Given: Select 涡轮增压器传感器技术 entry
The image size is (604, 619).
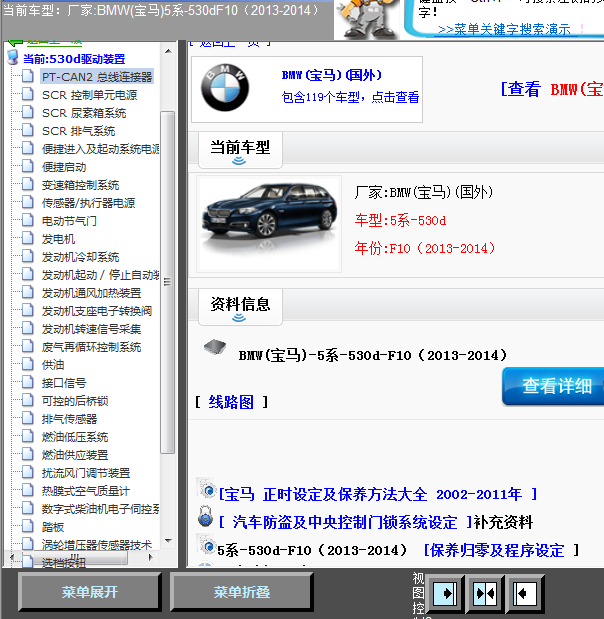Looking at the screenshot, I should [97, 545].
